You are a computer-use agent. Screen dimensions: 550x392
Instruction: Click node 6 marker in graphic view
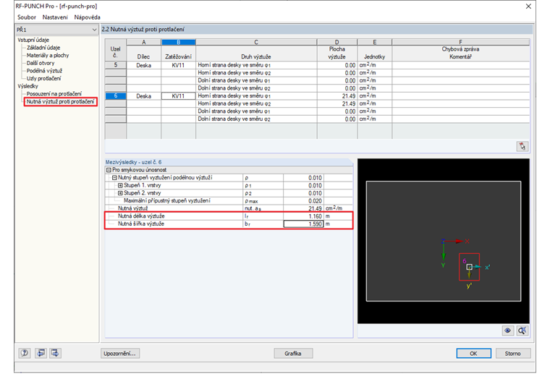[x=469, y=267]
